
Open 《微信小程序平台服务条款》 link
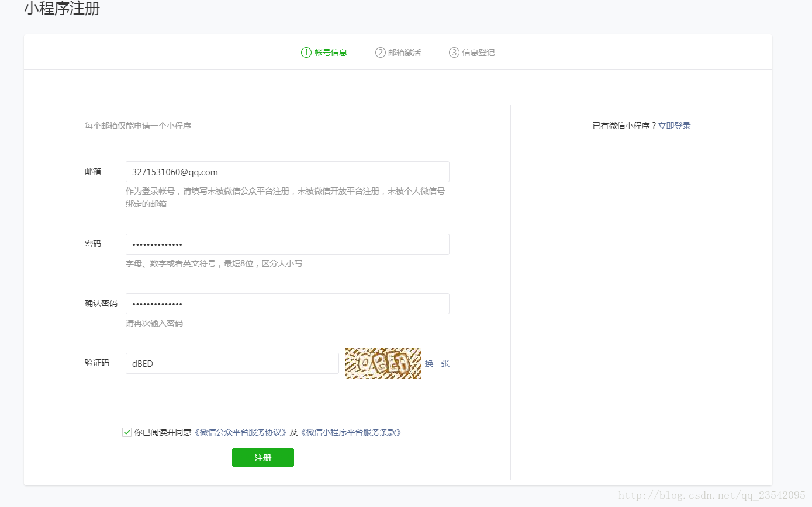click(x=351, y=433)
